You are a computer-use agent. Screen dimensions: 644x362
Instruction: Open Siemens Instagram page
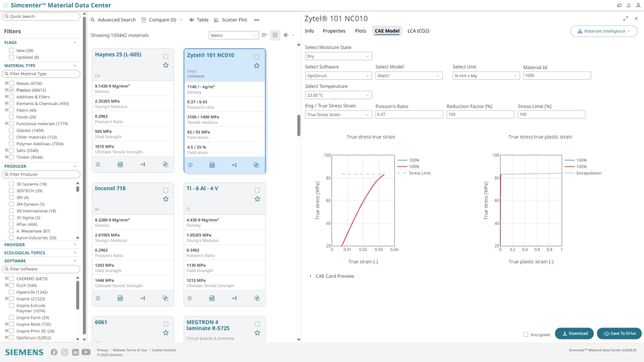tap(65, 352)
